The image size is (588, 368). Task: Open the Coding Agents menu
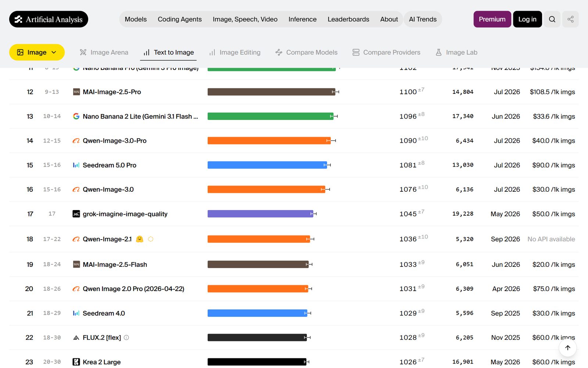tap(180, 19)
